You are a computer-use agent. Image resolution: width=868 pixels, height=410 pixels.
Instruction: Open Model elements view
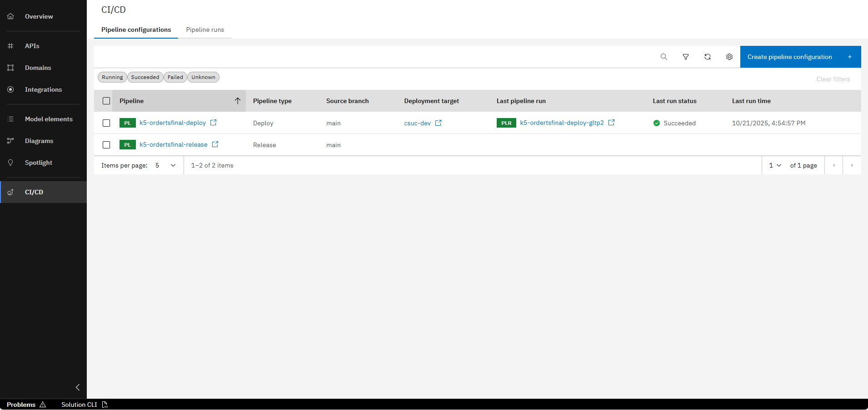[49, 119]
